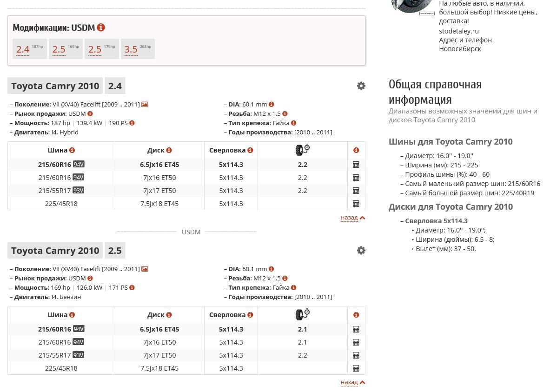Open calculator for 7Jx16 ET50 in 2.4

pyautogui.click(x=356, y=178)
